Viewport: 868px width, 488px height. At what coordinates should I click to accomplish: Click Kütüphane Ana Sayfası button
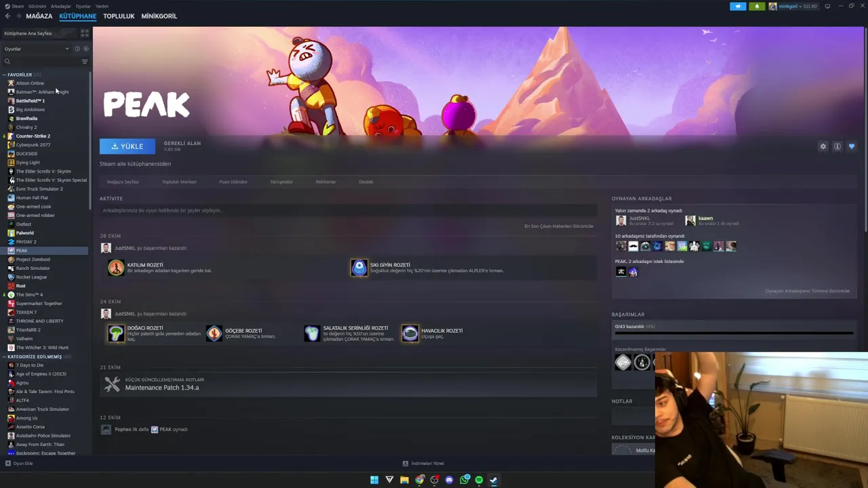click(x=39, y=33)
